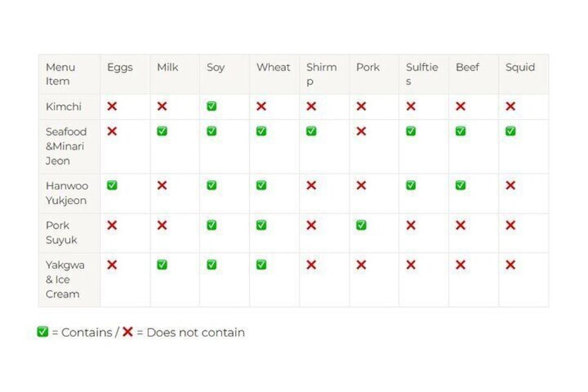Image resolution: width=588 pixels, height=392 pixels.
Task: Click Hanwoo Yukjeon Beef check mark
Action: 460,185
